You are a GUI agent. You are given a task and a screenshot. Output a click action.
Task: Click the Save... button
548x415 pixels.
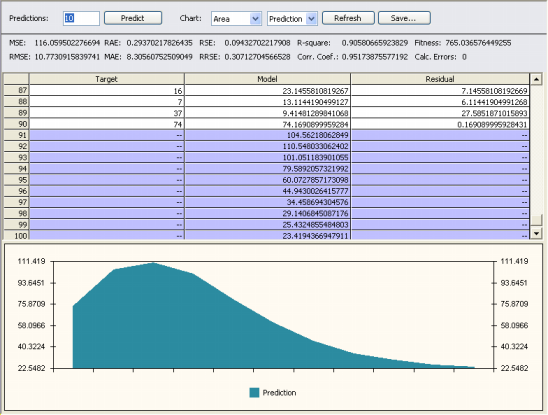(x=404, y=18)
